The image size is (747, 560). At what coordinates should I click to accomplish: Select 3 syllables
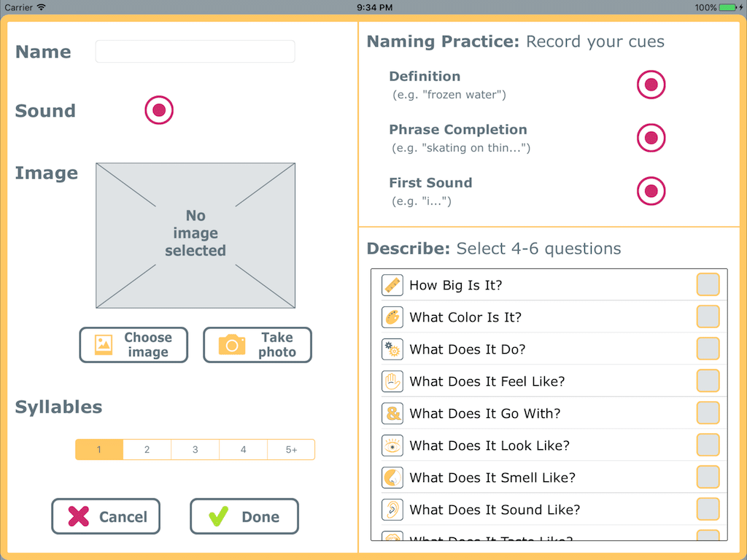[x=195, y=449]
